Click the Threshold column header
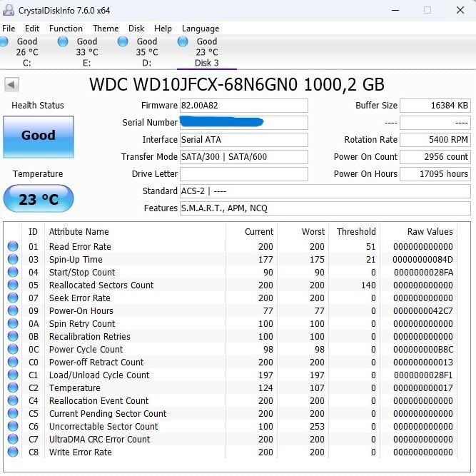 pos(356,232)
